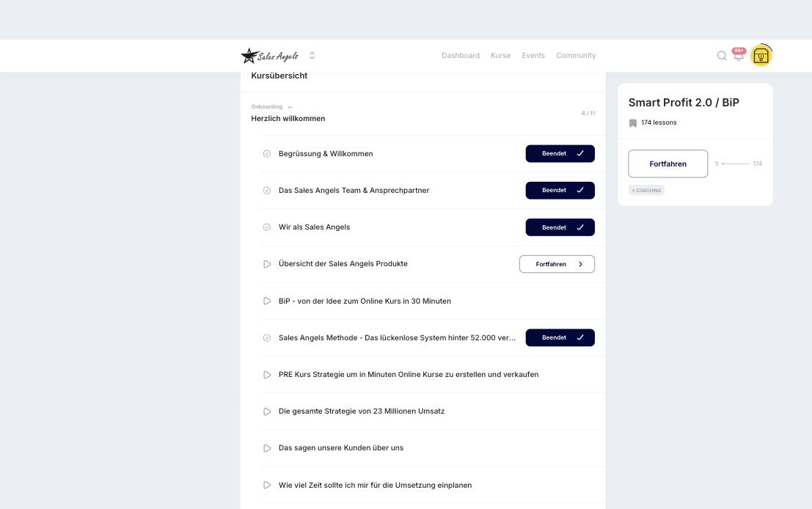Open the Dashboard menu item
This screenshot has width=812, height=509.
461,56
